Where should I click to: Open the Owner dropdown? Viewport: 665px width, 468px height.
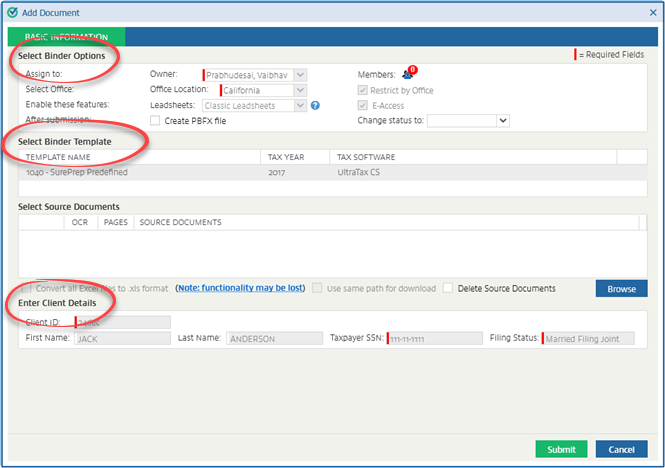tap(300, 75)
